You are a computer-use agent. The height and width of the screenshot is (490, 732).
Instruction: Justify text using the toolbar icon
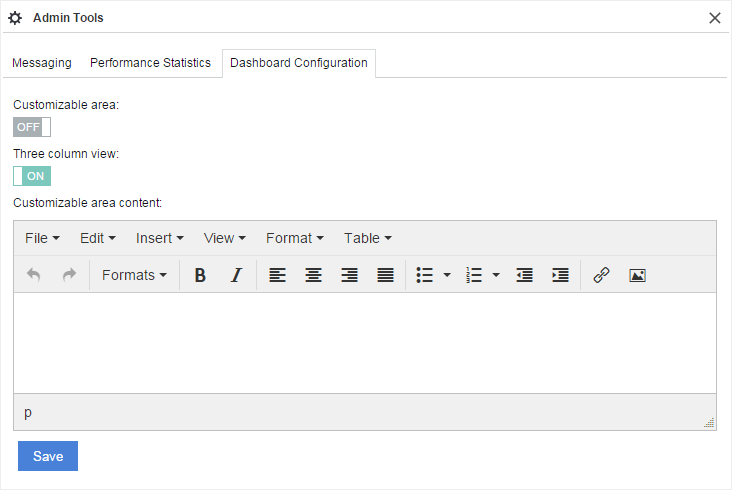[385, 275]
